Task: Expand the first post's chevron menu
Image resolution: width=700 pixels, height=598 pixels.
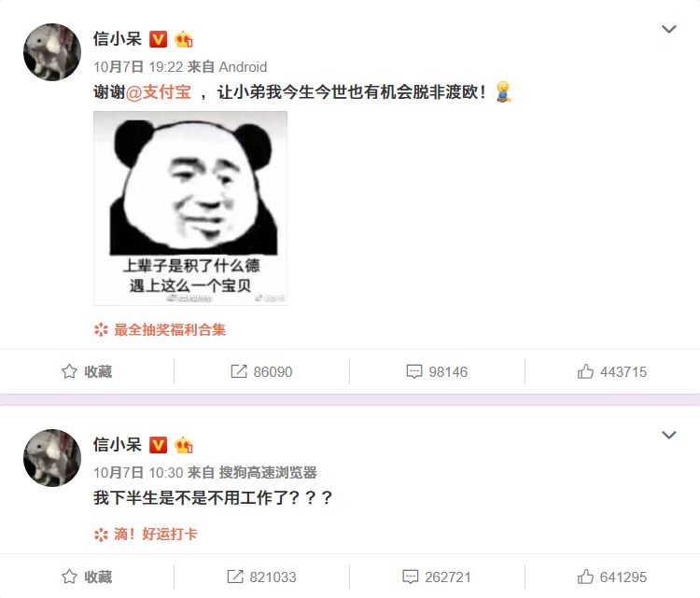Action: (668, 30)
